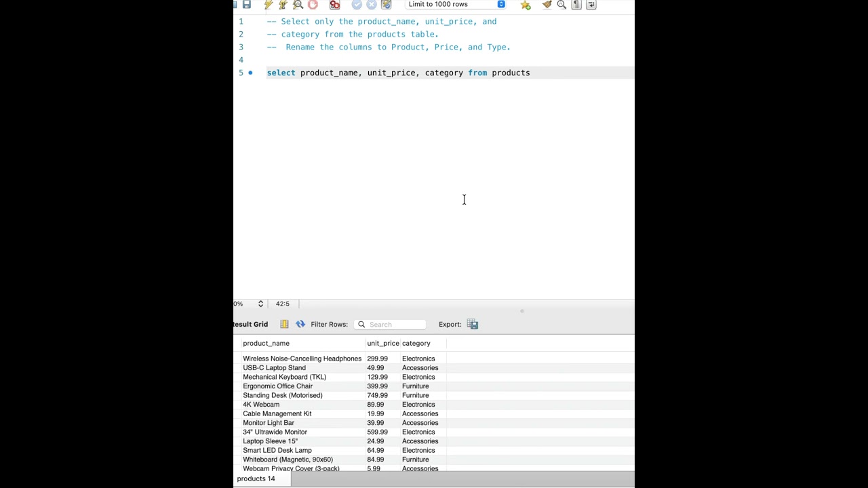Screen dimensions: 868x488
Task: Focus the Filter Rows search field
Action: [390, 324]
